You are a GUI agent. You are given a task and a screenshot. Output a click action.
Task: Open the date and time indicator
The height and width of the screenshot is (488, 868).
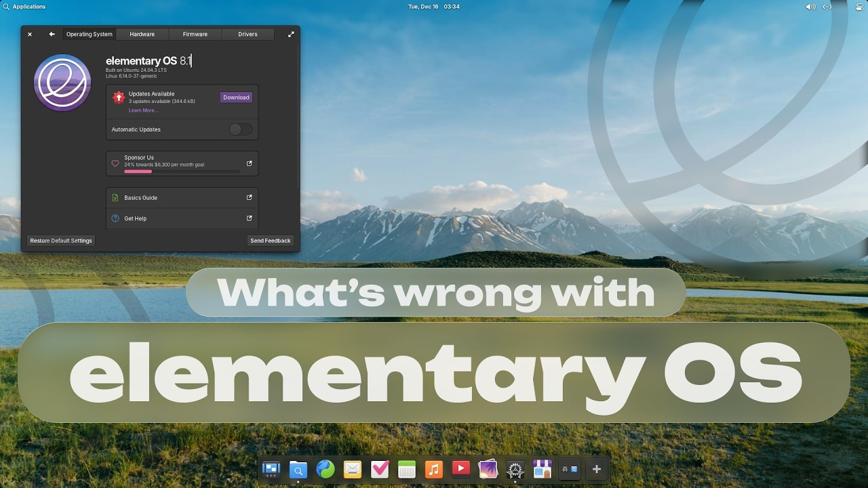[x=434, y=7]
